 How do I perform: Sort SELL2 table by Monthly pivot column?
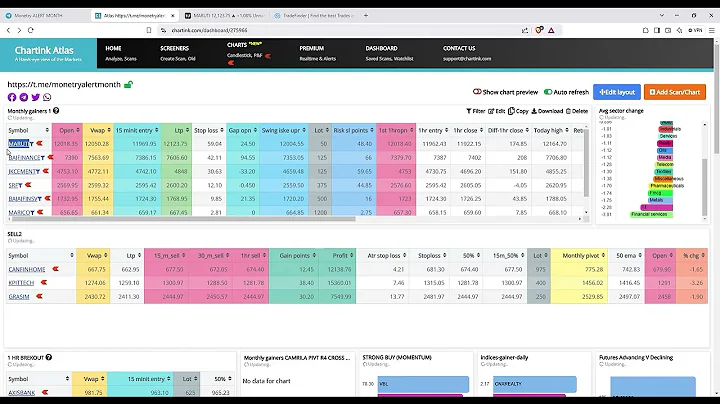(x=579, y=255)
